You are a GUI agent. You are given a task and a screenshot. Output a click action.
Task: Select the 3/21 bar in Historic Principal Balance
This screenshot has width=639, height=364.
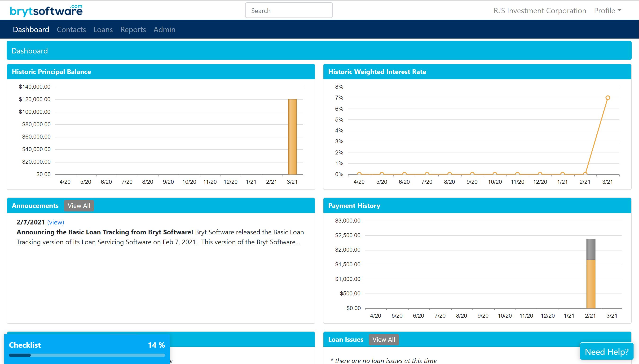[x=292, y=137]
